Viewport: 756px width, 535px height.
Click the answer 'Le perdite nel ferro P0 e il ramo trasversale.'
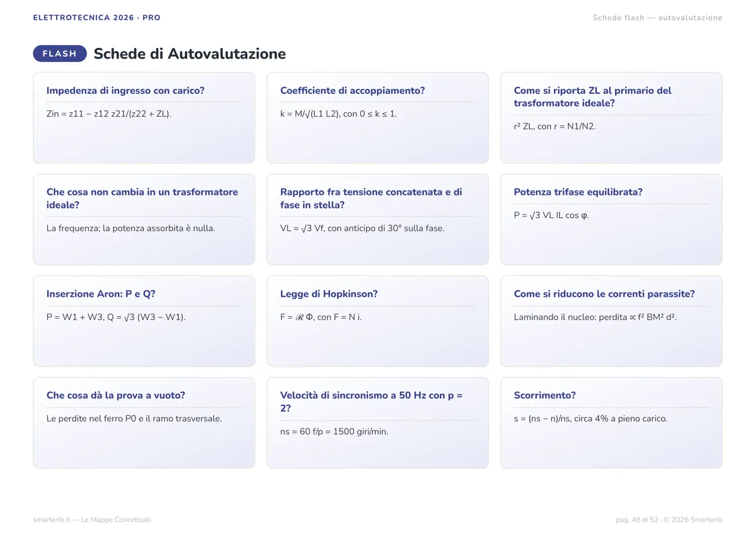click(134, 419)
